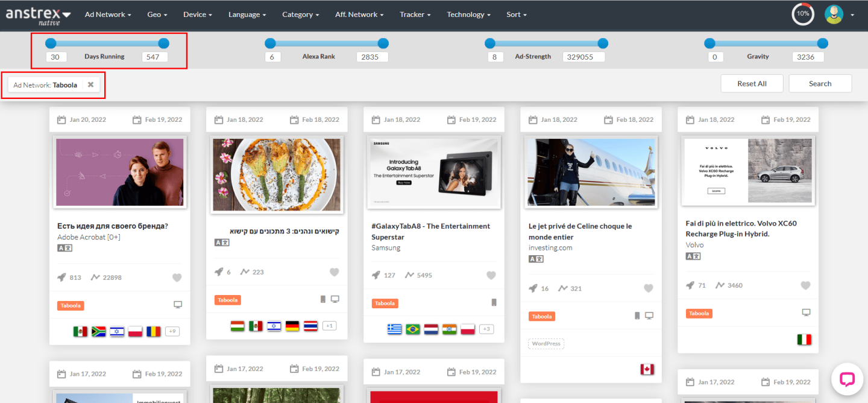This screenshot has height=403, width=868.
Task: Remove the Taboola ad network filter
Action: [x=90, y=85]
